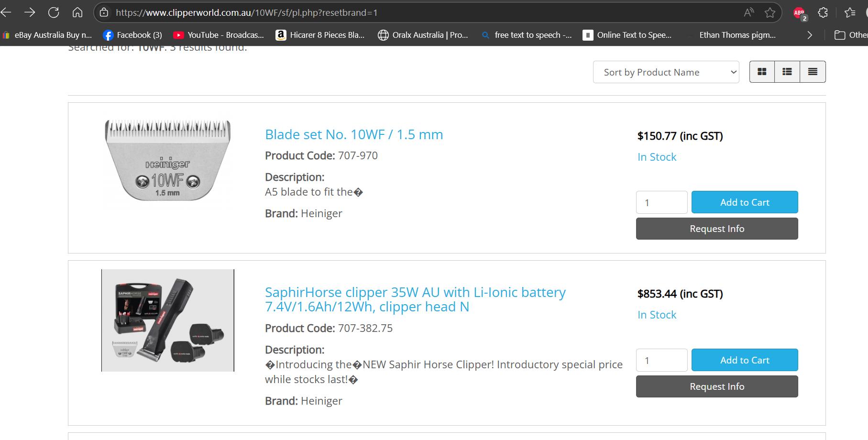Select Product Code 707-970 text
Screen dimensions: 868x440
(x=321, y=155)
